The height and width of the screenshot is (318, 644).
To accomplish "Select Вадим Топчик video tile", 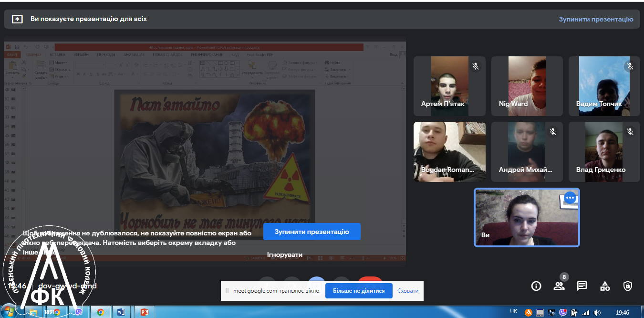I will tap(604, 86).
